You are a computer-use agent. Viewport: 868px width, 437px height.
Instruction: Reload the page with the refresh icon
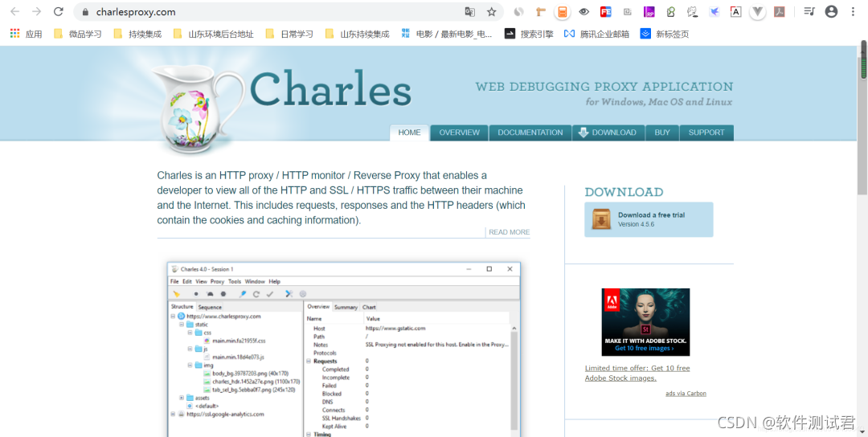pyautogui.click(x=58, y=11)
